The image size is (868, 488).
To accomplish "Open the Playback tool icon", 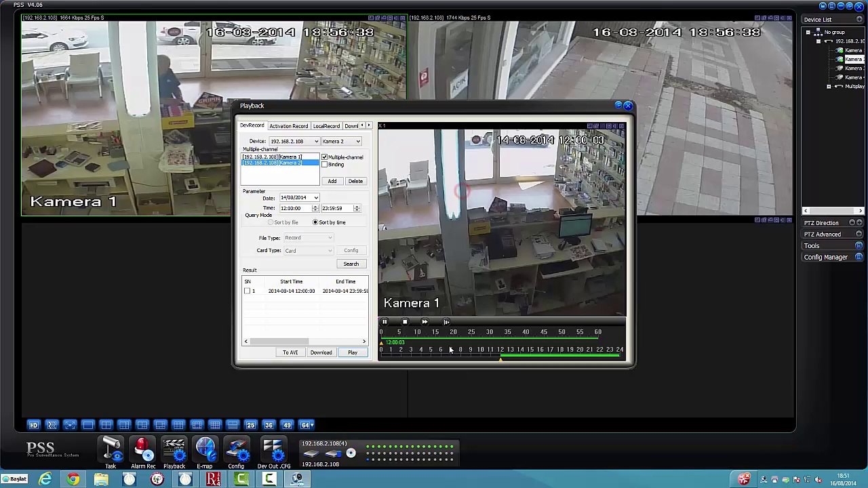I will (x=174, y=453).
